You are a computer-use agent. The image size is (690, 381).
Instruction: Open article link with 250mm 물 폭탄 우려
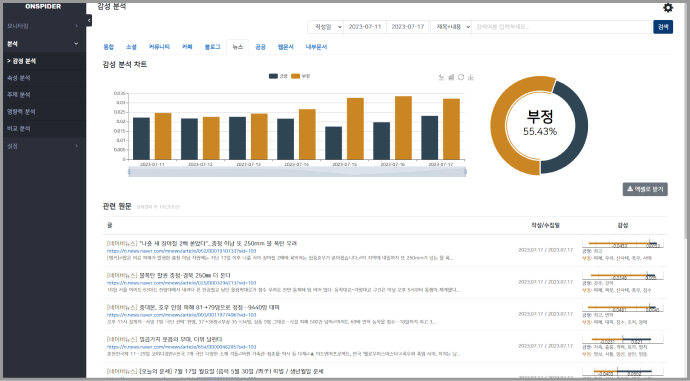202,243
